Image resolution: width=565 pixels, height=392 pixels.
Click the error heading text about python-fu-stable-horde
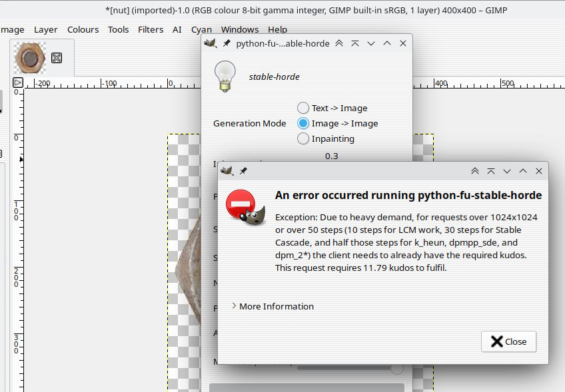click(408, 195)
